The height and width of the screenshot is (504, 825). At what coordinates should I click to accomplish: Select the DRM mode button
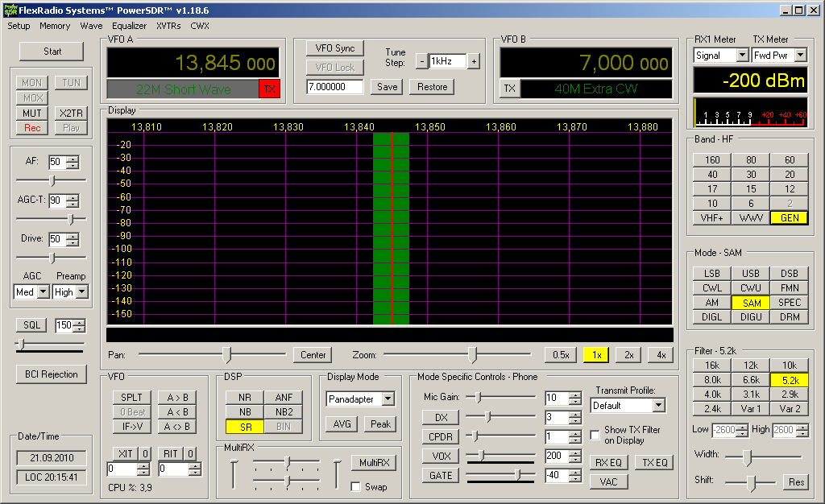[790, 317]
